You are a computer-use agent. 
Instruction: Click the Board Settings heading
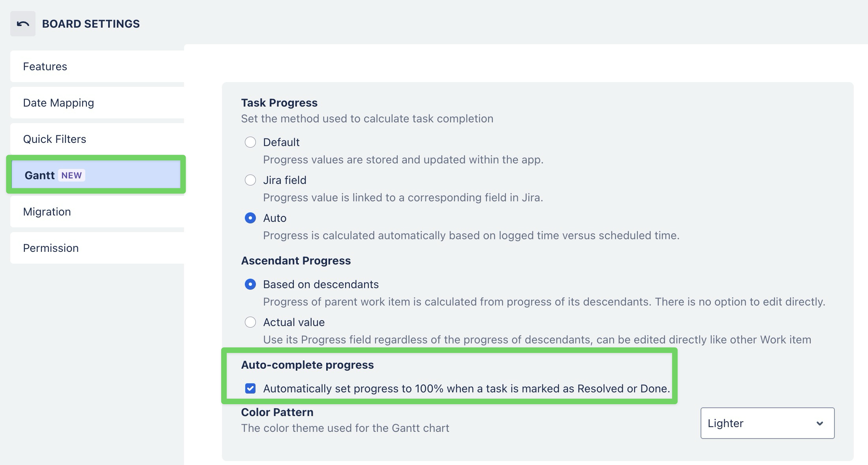pos(91,24)
